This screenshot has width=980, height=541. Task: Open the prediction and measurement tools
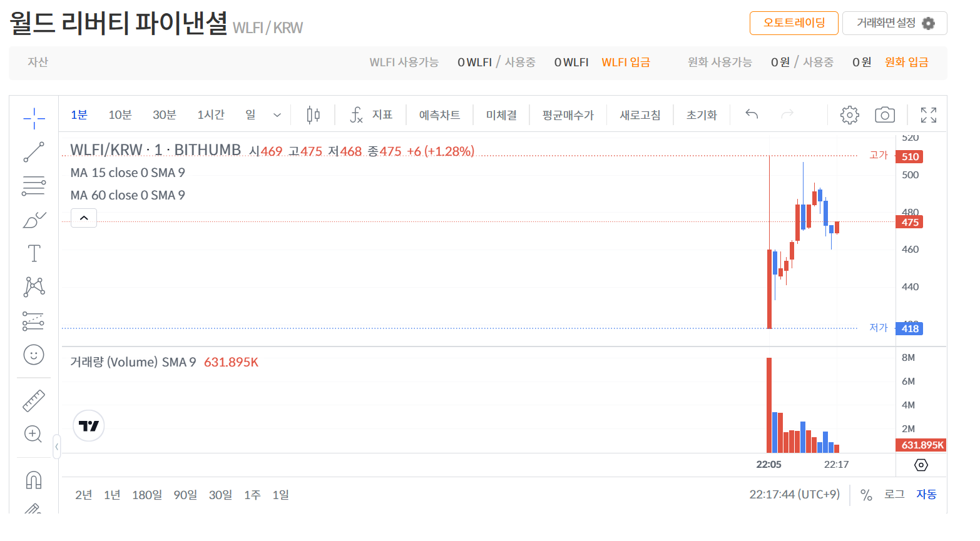tap(34, 321)
